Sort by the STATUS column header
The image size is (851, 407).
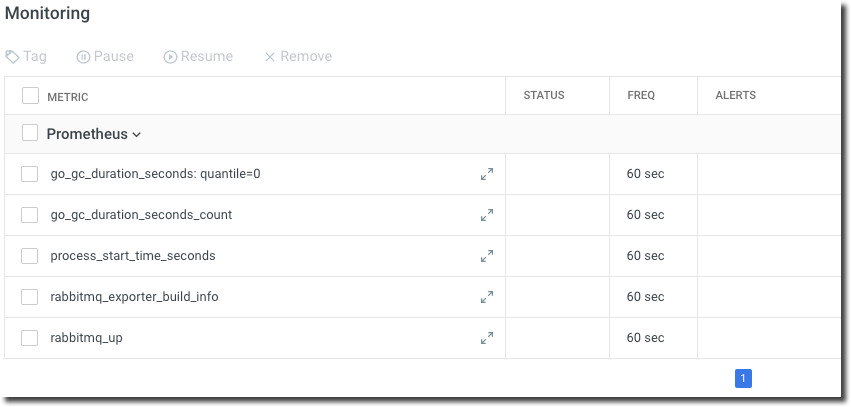[544, 96]
